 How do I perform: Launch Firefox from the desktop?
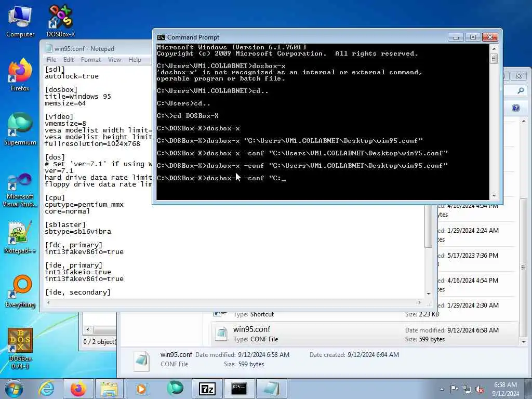click(20, 75)
